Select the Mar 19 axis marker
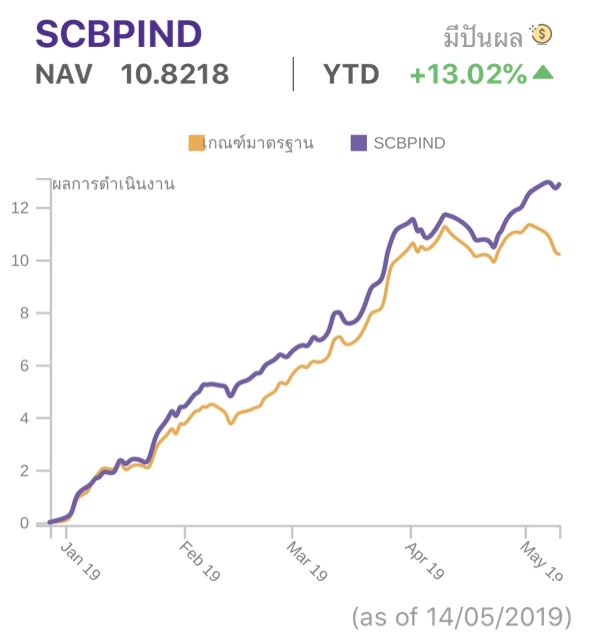 (x=307, y=561)
